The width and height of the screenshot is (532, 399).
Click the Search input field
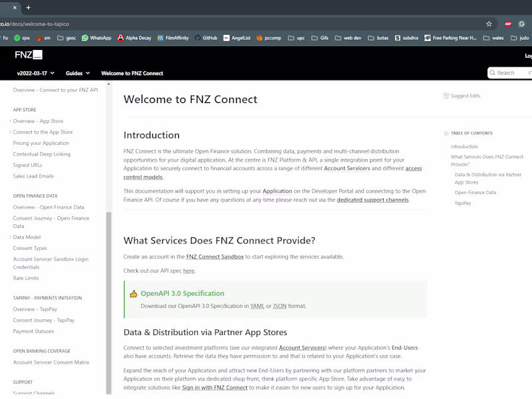512,72
